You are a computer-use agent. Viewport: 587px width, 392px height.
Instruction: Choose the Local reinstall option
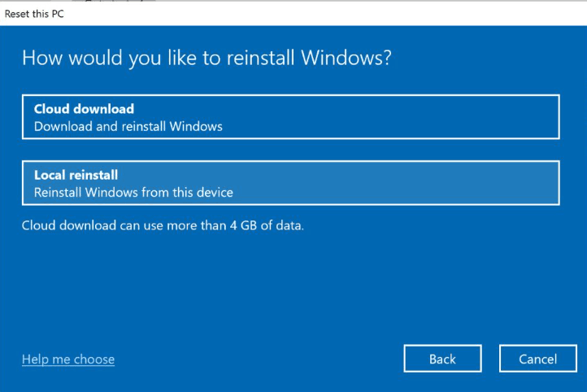click(290, 183)
